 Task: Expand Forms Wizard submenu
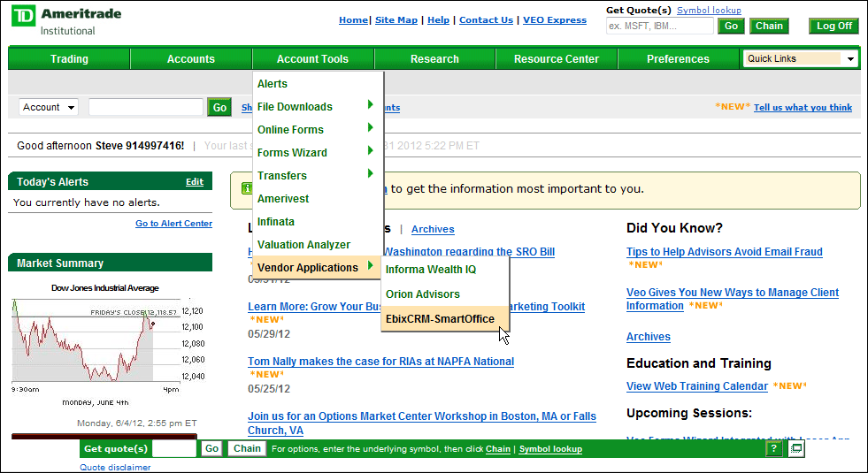[318, 152]
